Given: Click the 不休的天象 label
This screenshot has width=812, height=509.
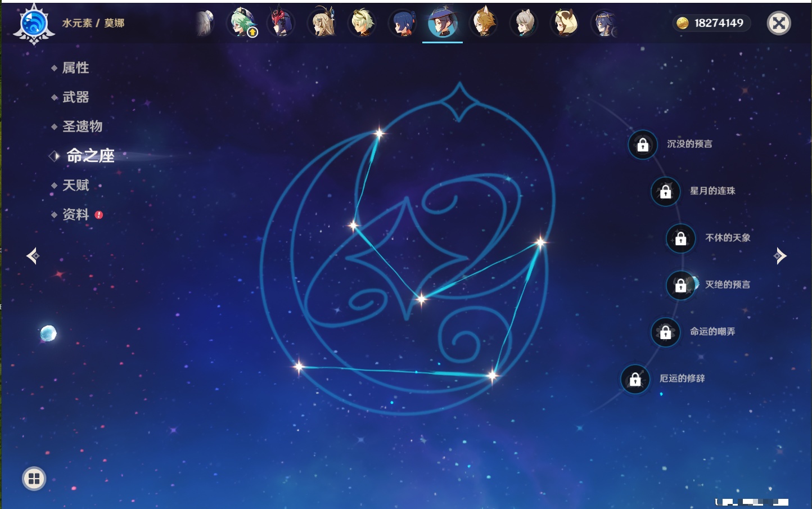Looking at the screenshot, I should coord(728,237).
